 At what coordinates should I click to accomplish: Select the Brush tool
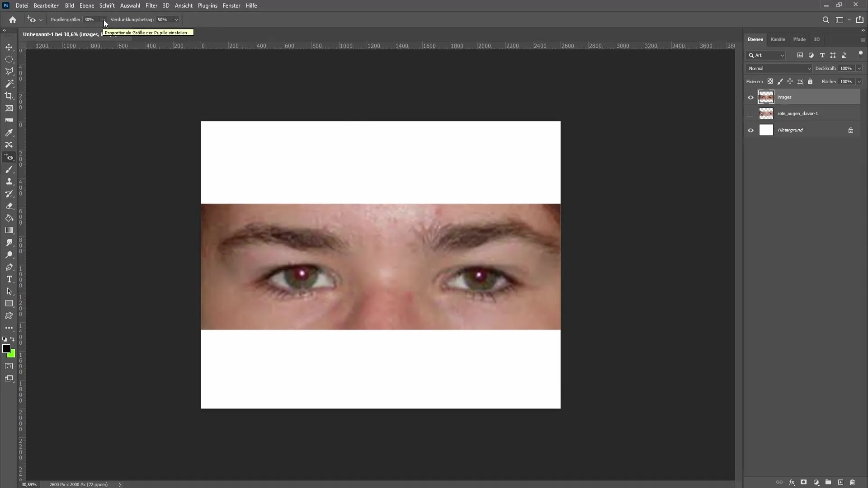point(9,169)
